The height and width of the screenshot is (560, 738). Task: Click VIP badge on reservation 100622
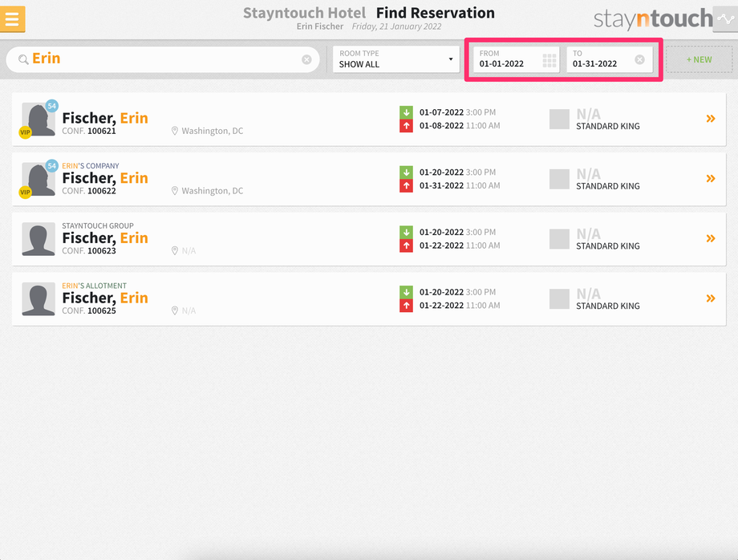tap(25, 192)
